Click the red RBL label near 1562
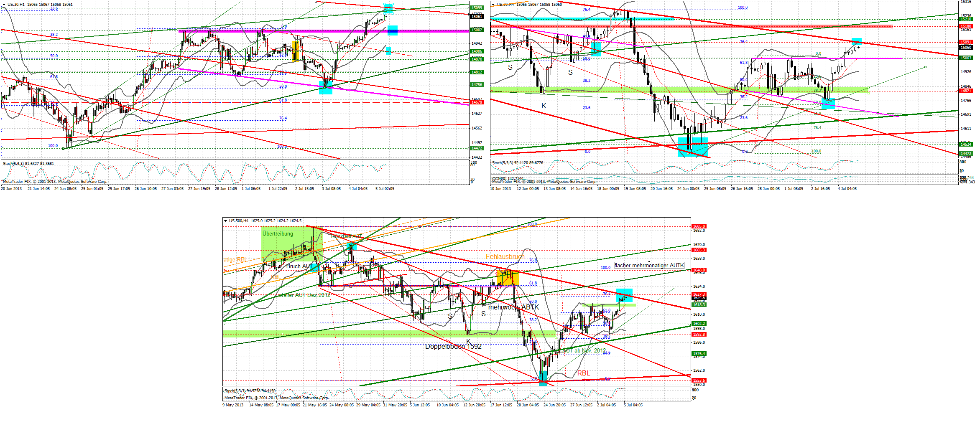Viewport: 980px width, 426px height. [584, 373]
